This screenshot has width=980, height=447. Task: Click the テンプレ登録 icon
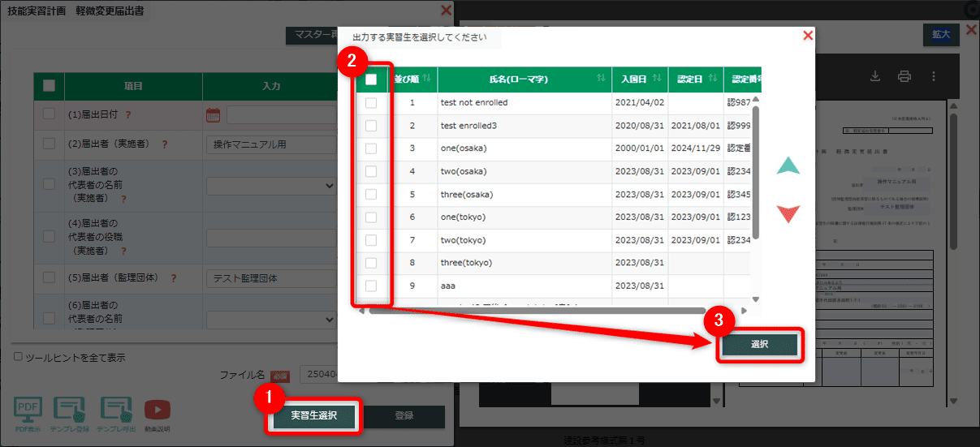(69, 410)
